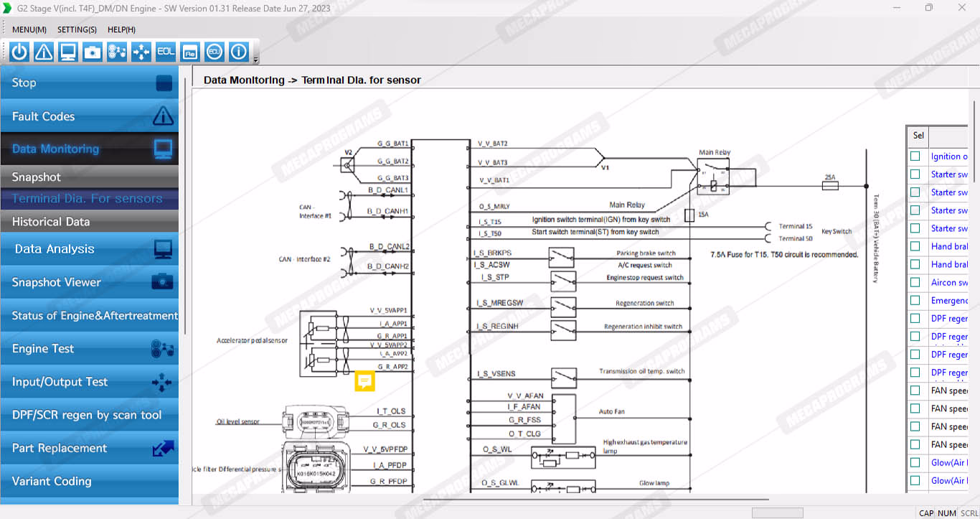Open DPF/SCR regen by scan tool
The image size is (980, 519).
click(x=89, y=415)
